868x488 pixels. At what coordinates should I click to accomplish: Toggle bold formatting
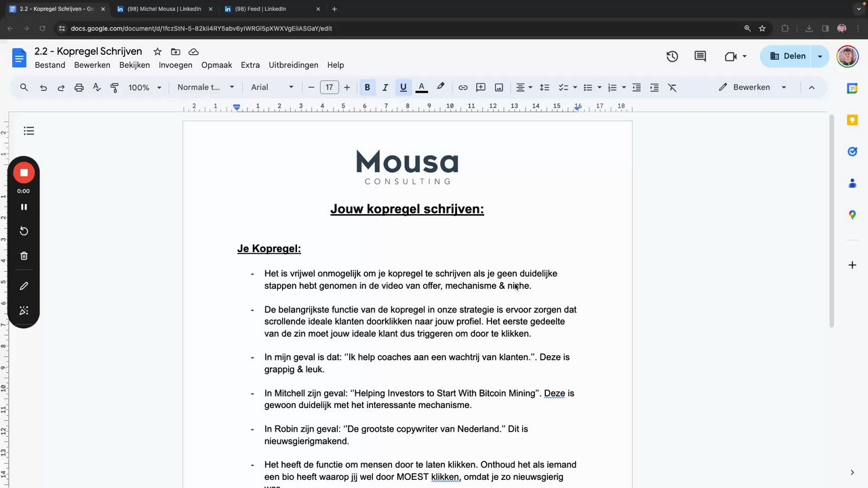point(368,87)
